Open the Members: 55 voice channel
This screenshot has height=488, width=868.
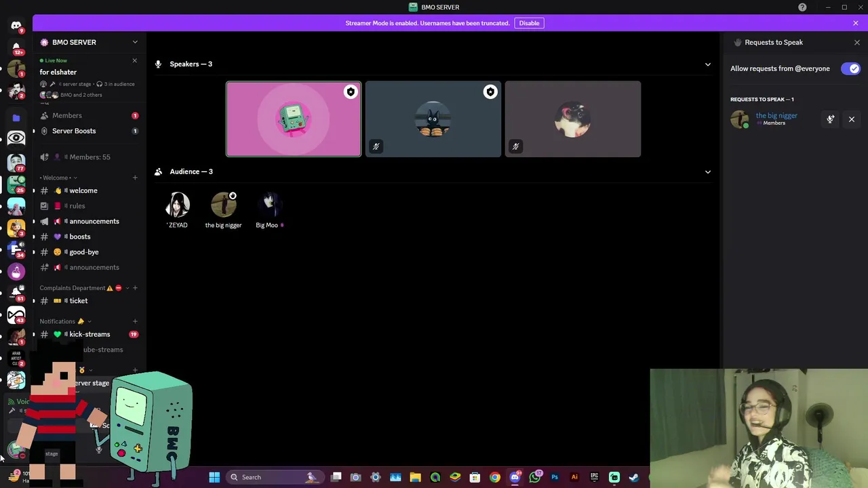pos(89,157)
